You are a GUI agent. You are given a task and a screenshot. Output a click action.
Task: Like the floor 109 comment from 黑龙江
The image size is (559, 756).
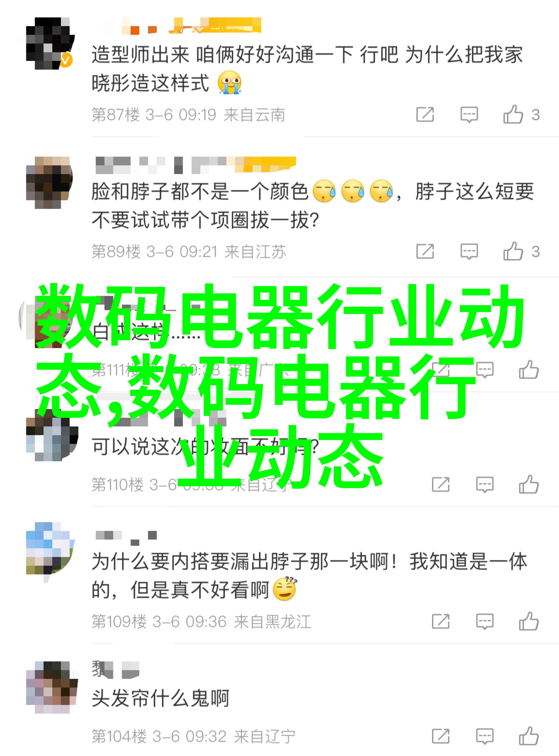pos(528,621)
